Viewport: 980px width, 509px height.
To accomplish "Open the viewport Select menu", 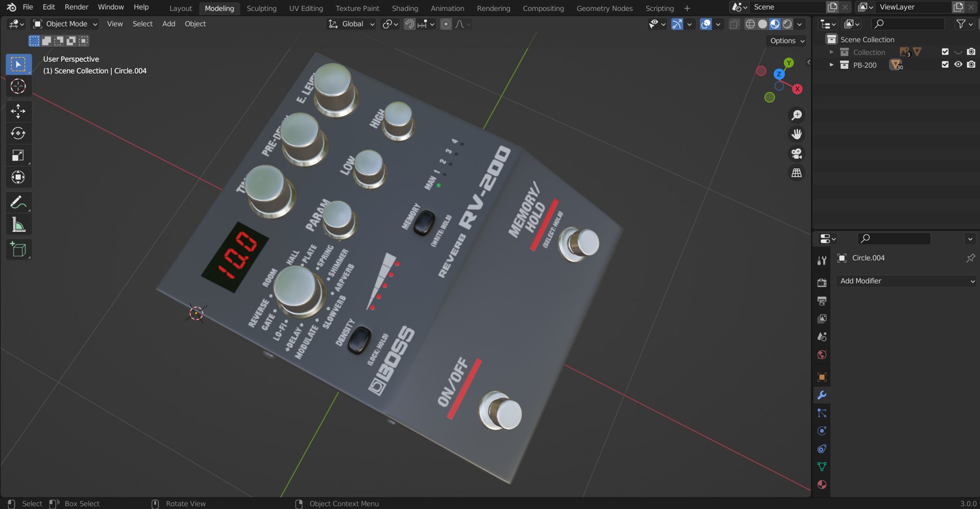I will point(142,24).
